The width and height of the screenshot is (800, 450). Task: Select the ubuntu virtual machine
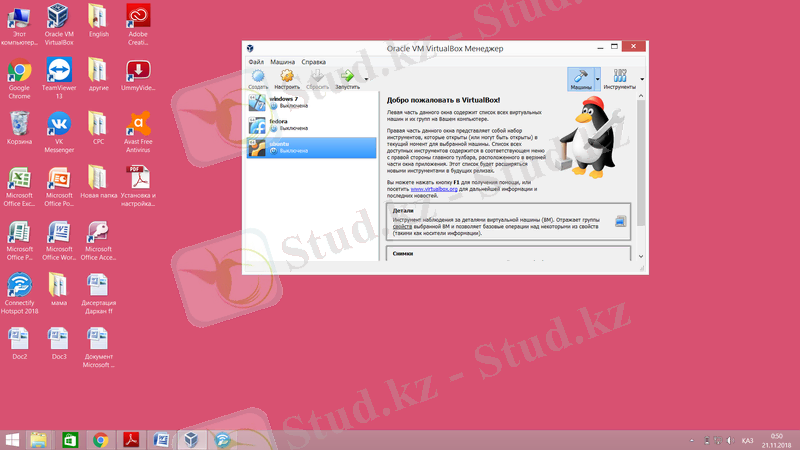[312, 147]
